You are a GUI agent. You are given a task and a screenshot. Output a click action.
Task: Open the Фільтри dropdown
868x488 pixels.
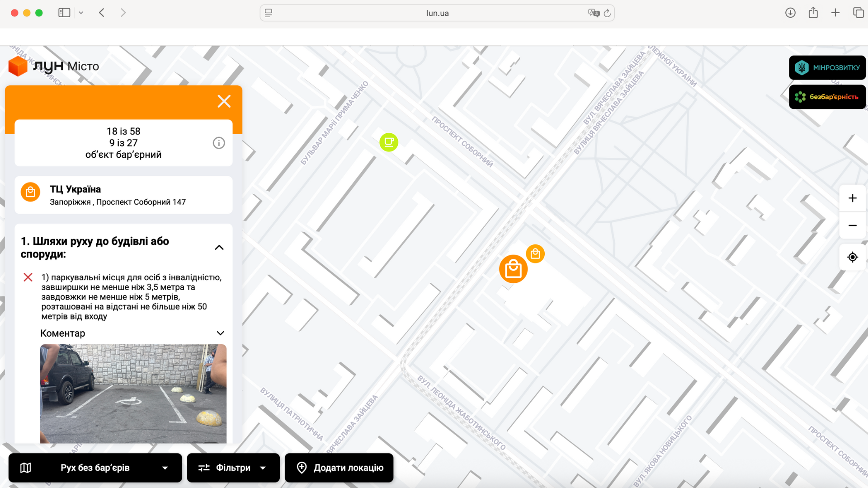coord(233,468)
